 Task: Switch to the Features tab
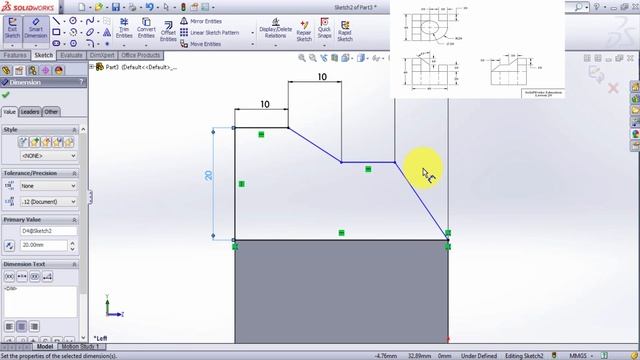point(15,55)
